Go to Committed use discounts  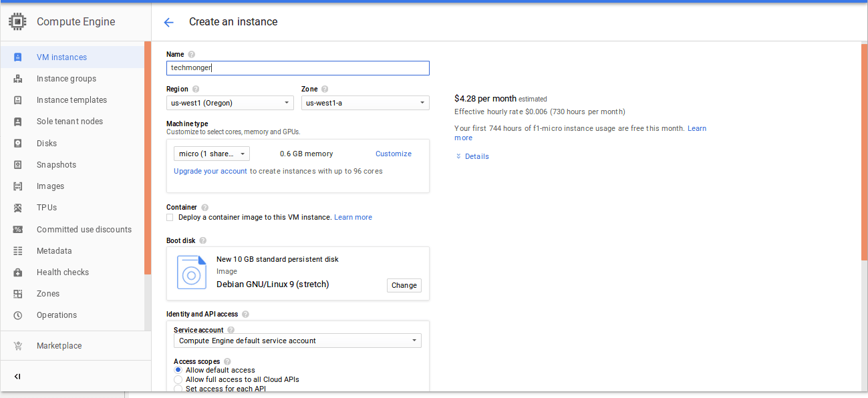[84, 230]
